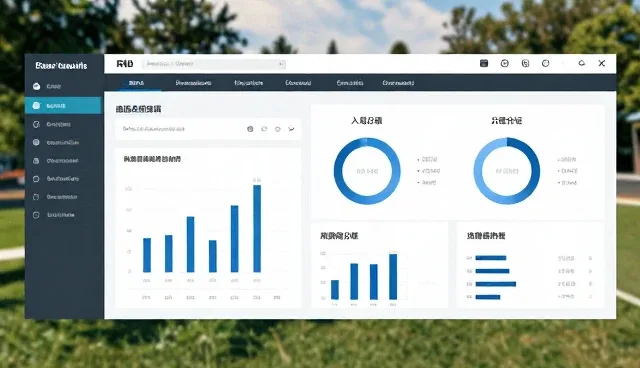Switch to the sixth, last tab in the dark bar
Image resolution: width=640 pixels, height=368 pixels.
tap(398, 83)
